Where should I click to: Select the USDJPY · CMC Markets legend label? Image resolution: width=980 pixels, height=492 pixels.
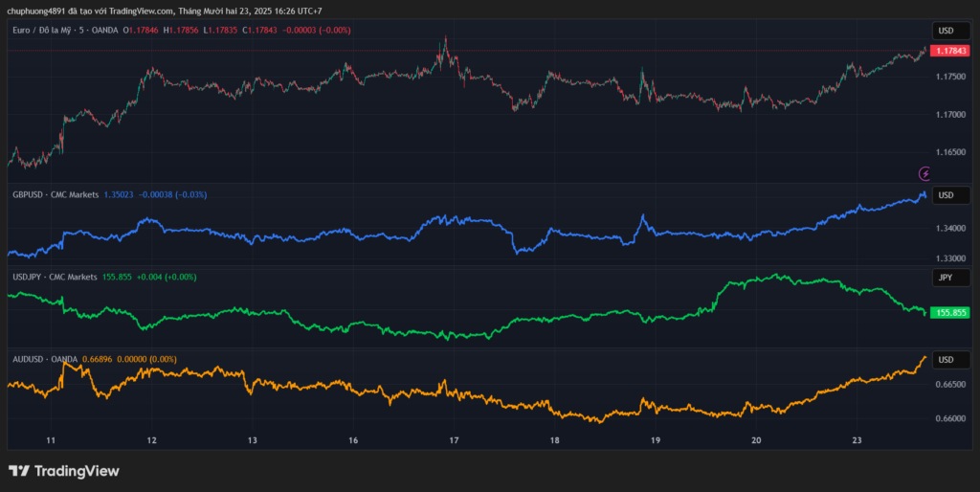[55, 277]
